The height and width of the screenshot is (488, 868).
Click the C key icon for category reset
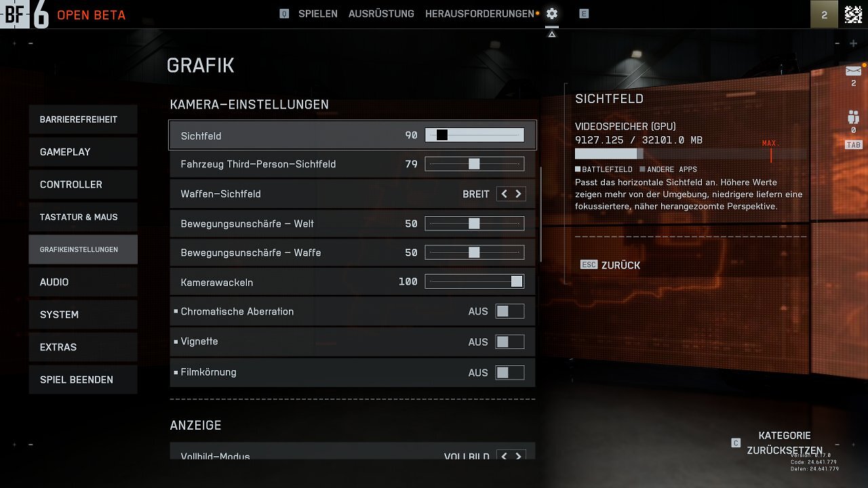click(x=736, y=443)
